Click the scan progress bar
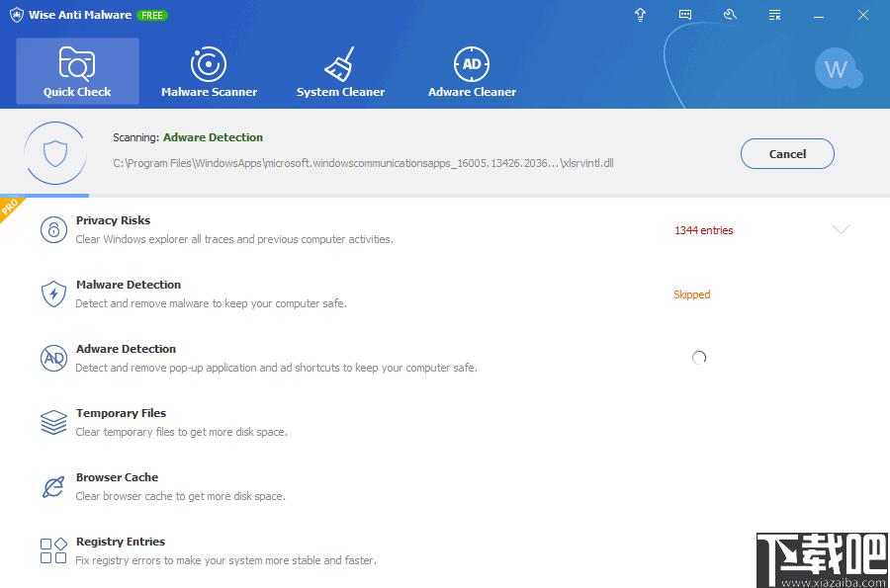 445,196
